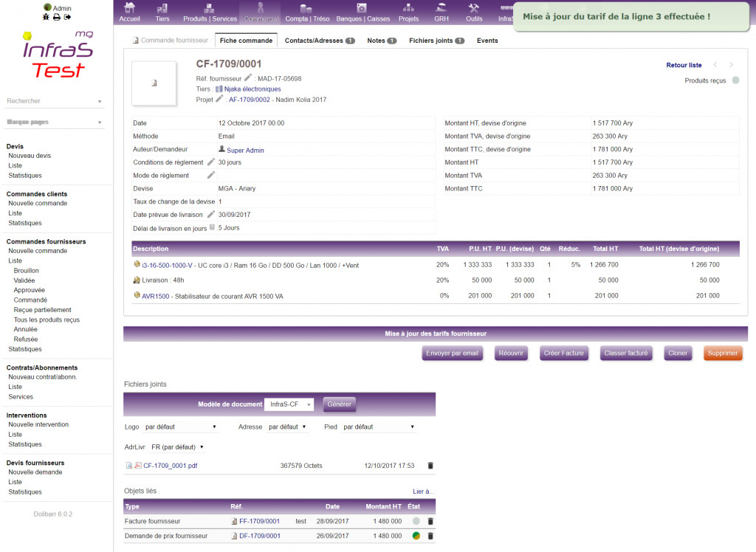Click the Créer Facture button
This screenshot has width=756, height=552.
563,353
